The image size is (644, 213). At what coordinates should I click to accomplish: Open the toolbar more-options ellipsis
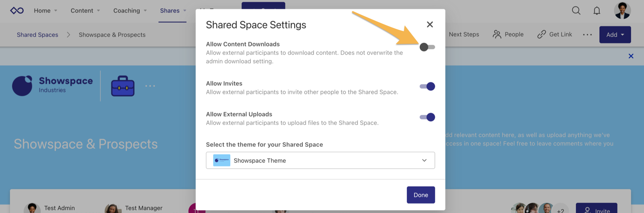[x=587, y=35]
